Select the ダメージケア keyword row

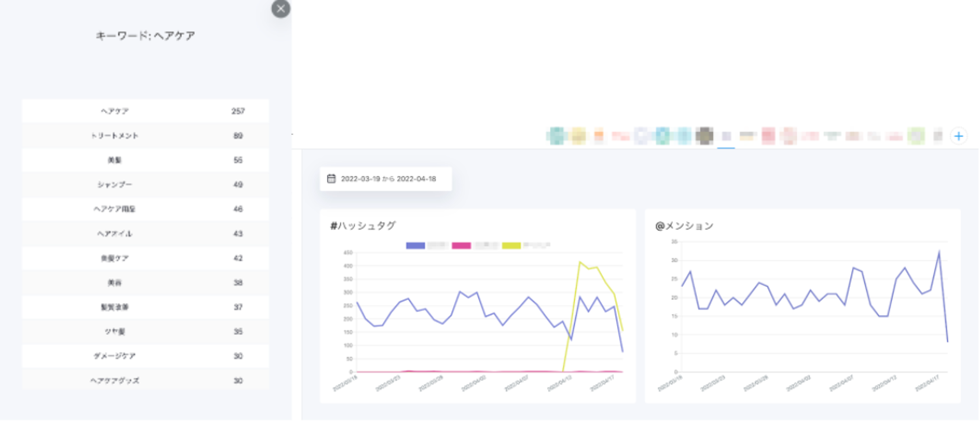tap(146, 356)
